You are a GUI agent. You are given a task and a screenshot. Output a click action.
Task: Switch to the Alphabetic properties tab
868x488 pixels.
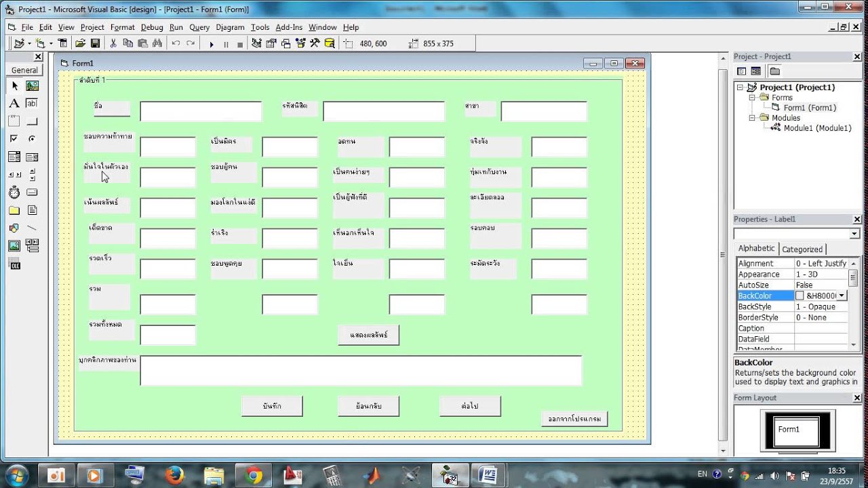(757, 249)
